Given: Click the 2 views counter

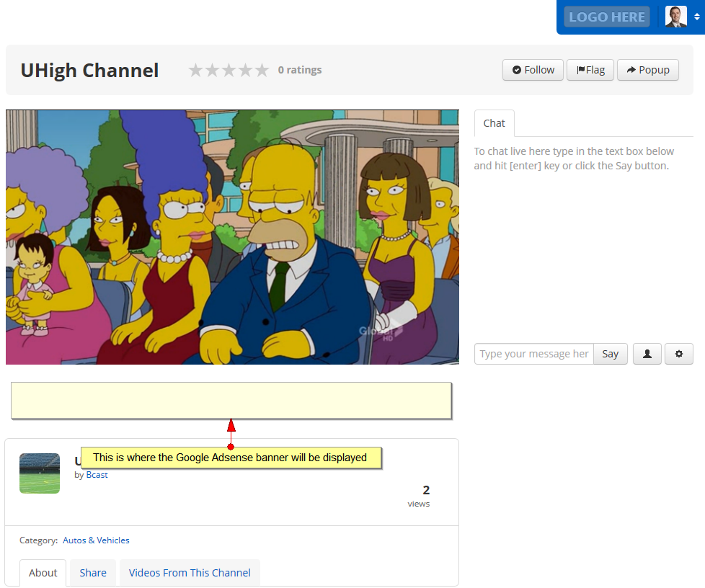Looking at the screenshot, I should pos(419,496).
